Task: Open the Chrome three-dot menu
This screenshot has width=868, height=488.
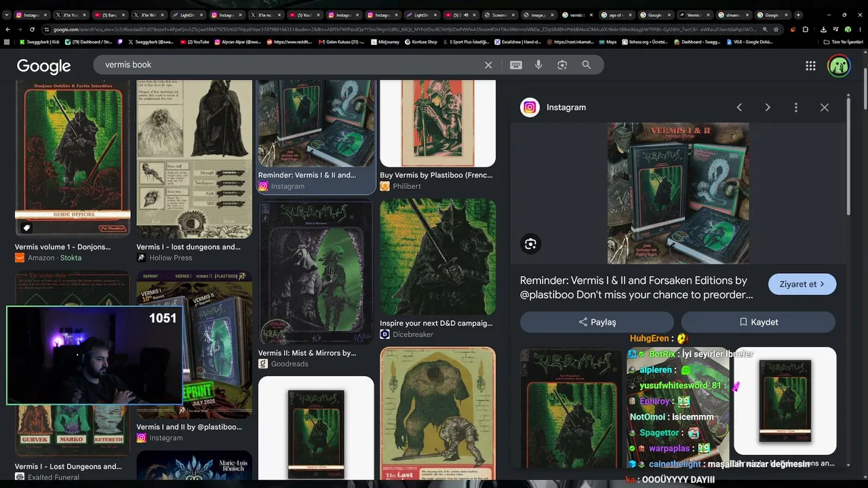Action: click(860, 30)
